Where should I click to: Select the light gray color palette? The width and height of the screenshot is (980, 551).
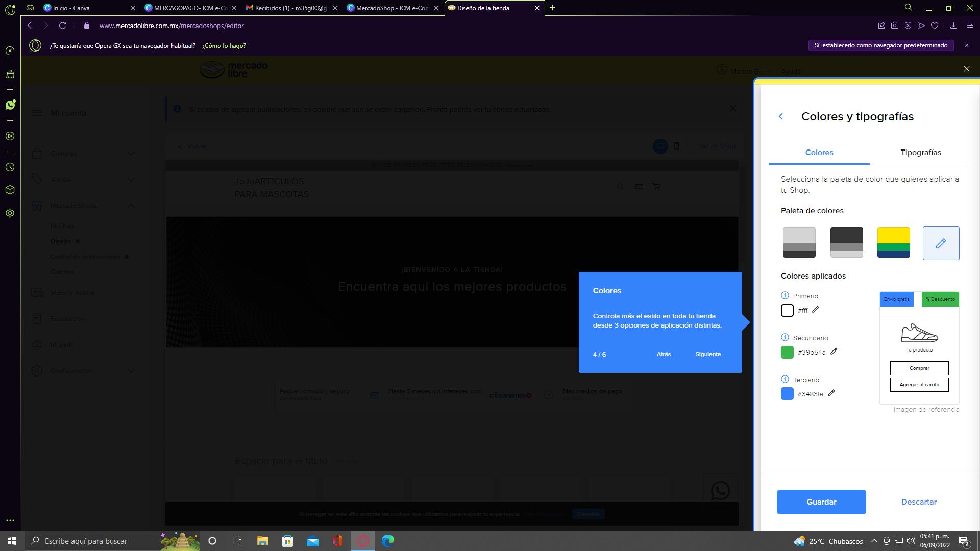799,243
